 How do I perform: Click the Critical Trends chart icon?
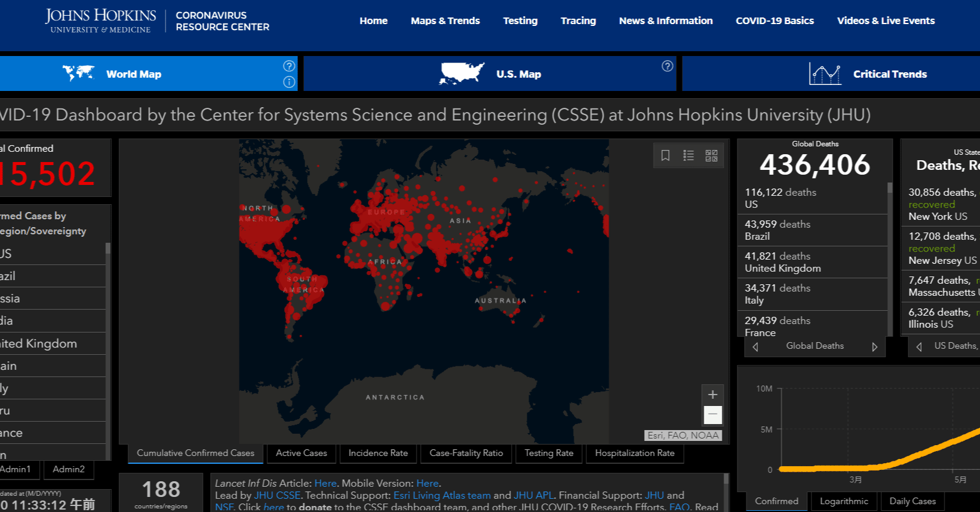[825, 73]
